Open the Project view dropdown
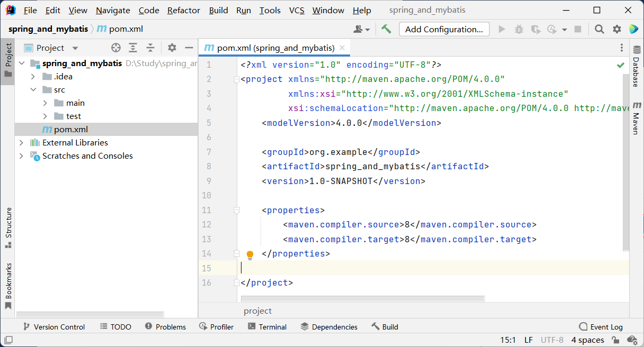644x347 pixels. [51, 48]
